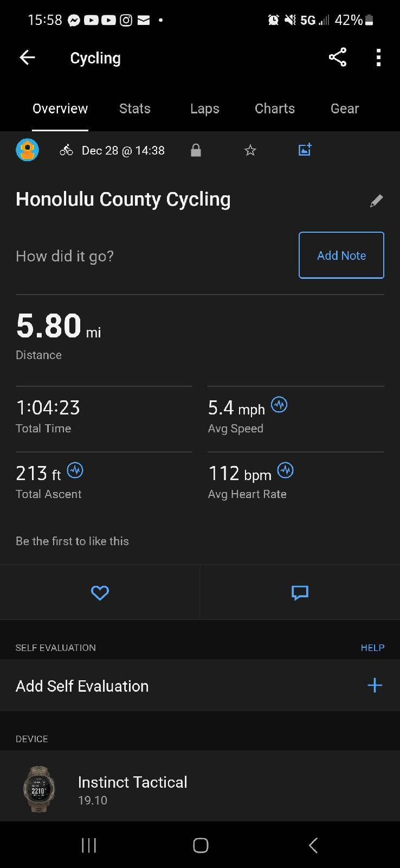
Task: Toggle the favorite star
Action: click(250, 150)
